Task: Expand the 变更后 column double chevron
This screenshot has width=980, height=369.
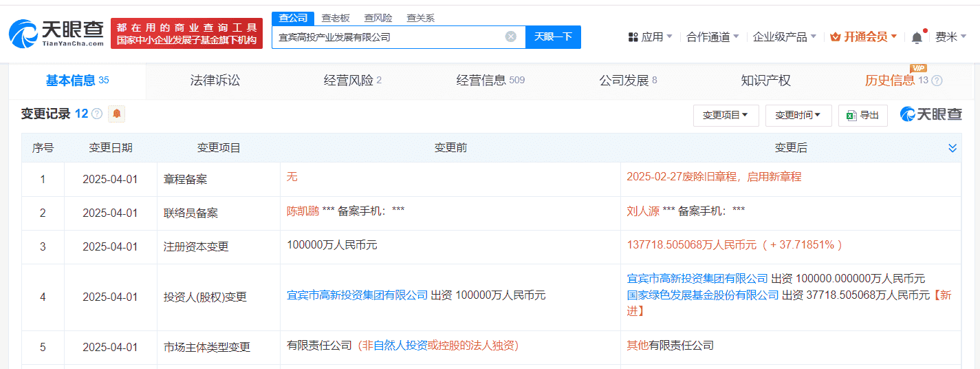Action: pos(952,148)
